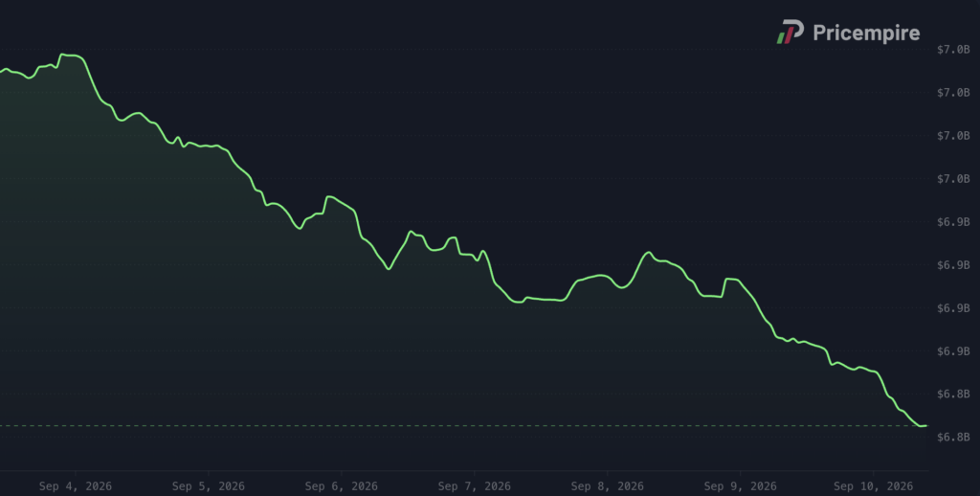Click the green line's highest peak
This screenshot has height=496, width=980.
pyautogui.click(x=62, y=55)
